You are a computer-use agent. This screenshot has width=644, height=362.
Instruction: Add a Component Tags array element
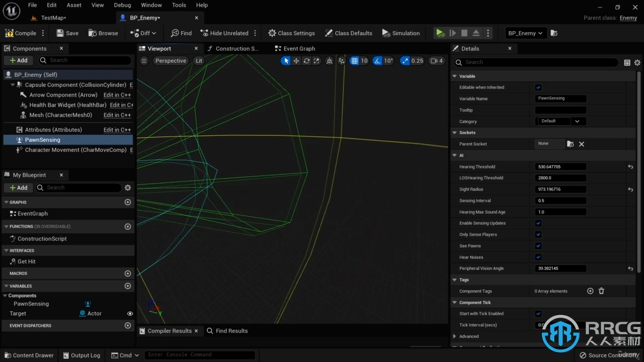pyautogui.click(x=590, y=291)
